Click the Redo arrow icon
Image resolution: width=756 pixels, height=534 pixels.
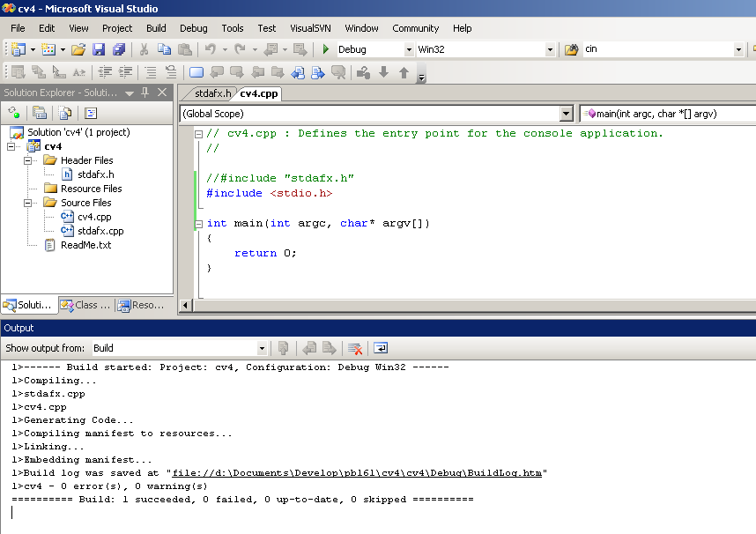[241, 49]
